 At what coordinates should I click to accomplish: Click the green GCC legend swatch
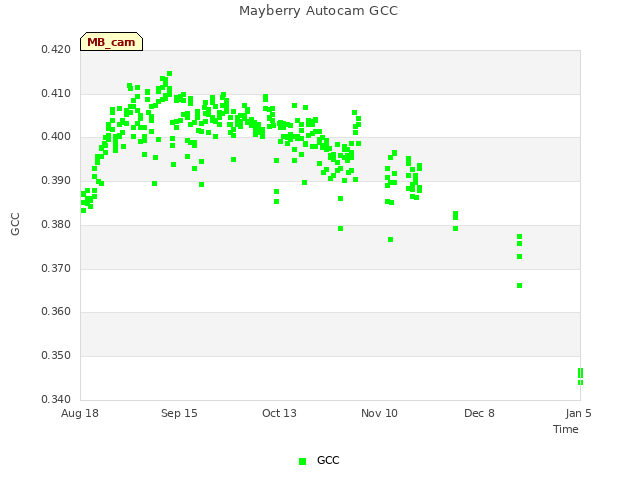[302, 461]
